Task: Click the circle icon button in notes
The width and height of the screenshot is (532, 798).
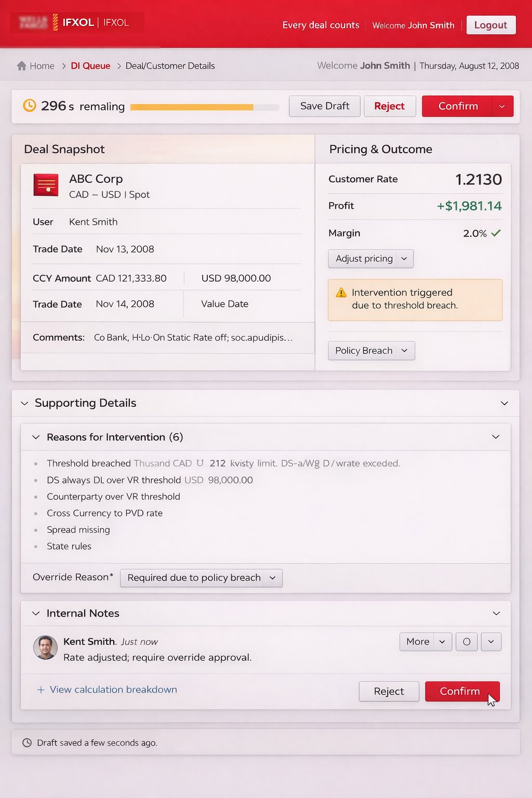Action: click(x=467, y=642)
